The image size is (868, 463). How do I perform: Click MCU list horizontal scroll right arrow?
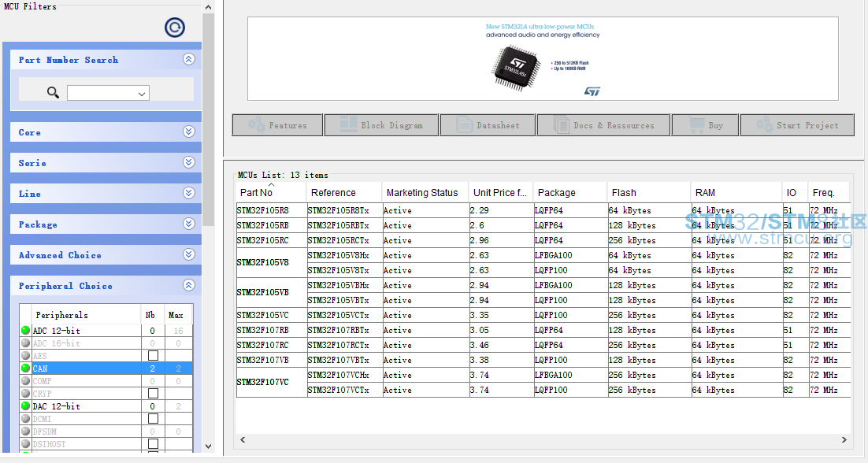(x=844, y=439)
